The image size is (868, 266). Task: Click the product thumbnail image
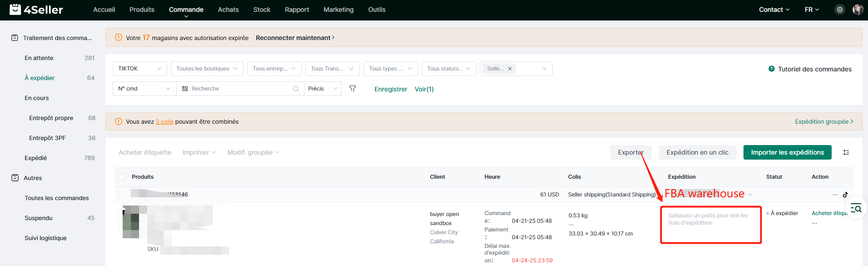tap(131, 222)
